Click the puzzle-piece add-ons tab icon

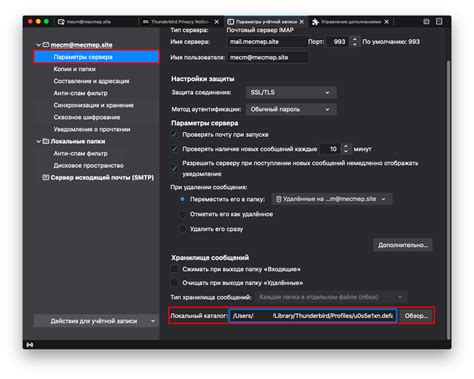coord(315,22)
